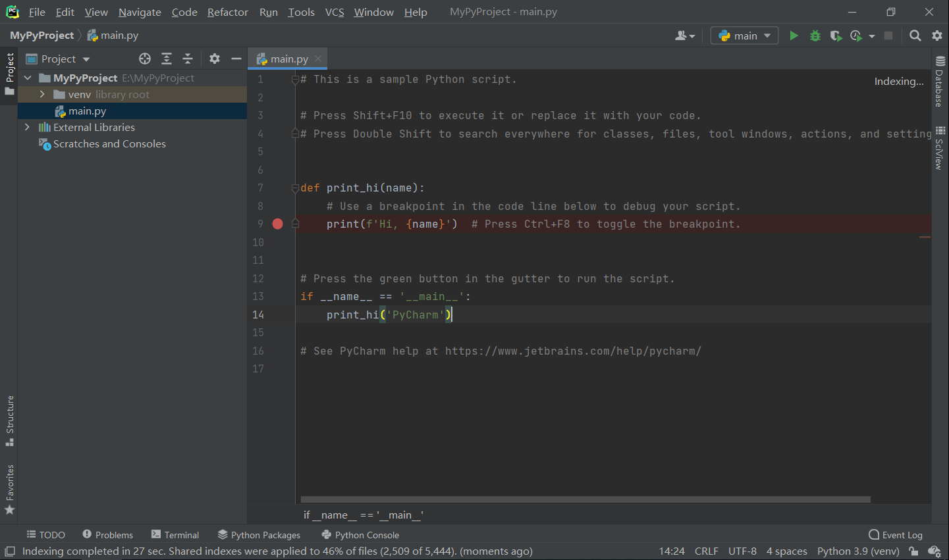Click the Locate/Select Opened File target icon
The height and width of the screenshot is (560, 949).
[145, 59]
